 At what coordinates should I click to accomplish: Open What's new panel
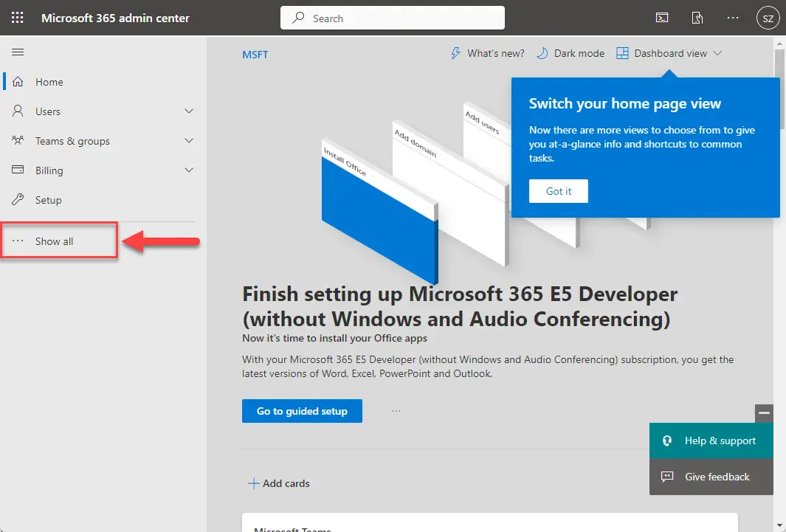click(x=487, y=53)
